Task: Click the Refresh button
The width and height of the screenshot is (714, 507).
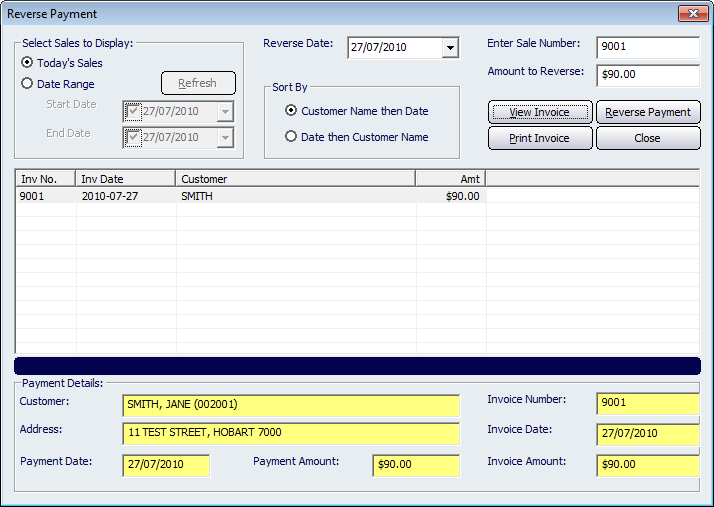Action: tap(198, 83)
